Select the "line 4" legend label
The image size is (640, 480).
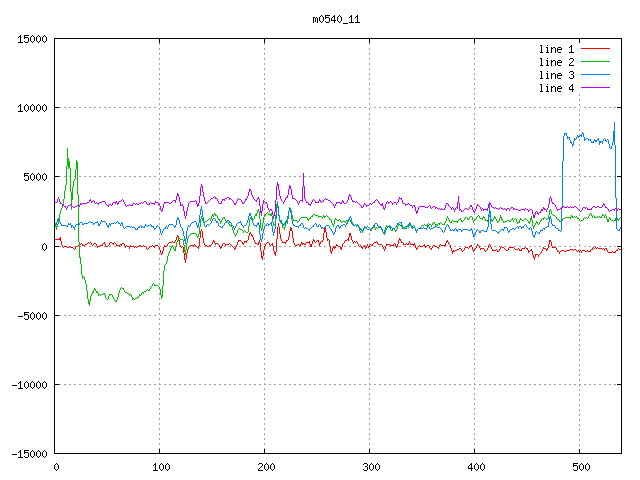(x=557, y=88)
